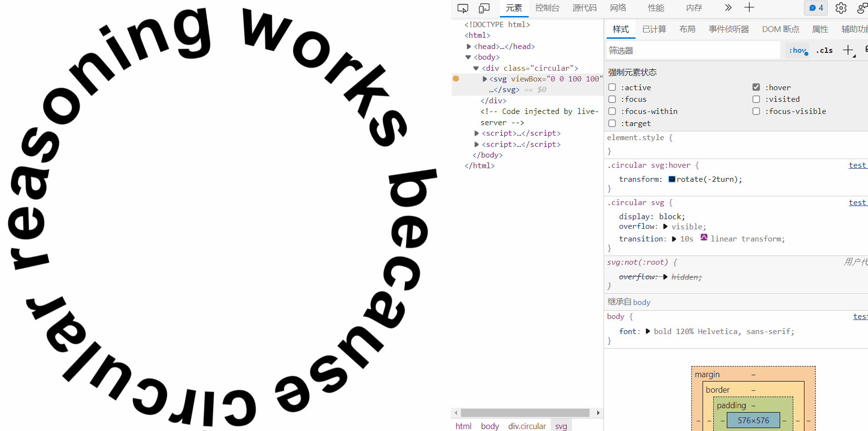Click the 576×576 content box in model
Screen dimensions: 868x431
click(753, 420)
